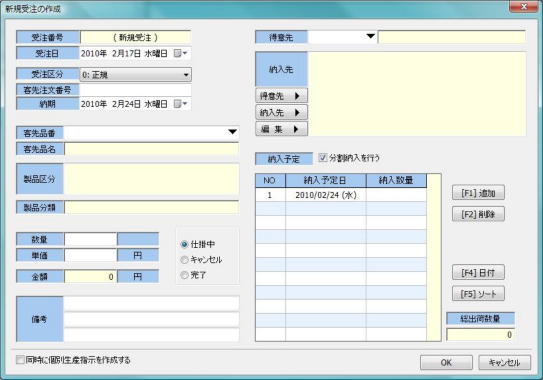
Task: Expand the 得意先 combo box at top
Action: pos(371,36)
